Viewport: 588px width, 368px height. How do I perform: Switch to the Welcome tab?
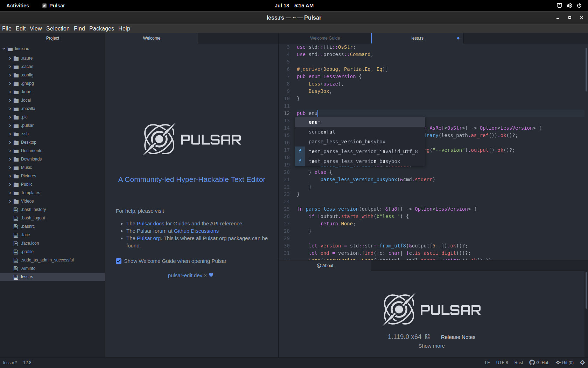pyautogui.click(x=152, y=38)
